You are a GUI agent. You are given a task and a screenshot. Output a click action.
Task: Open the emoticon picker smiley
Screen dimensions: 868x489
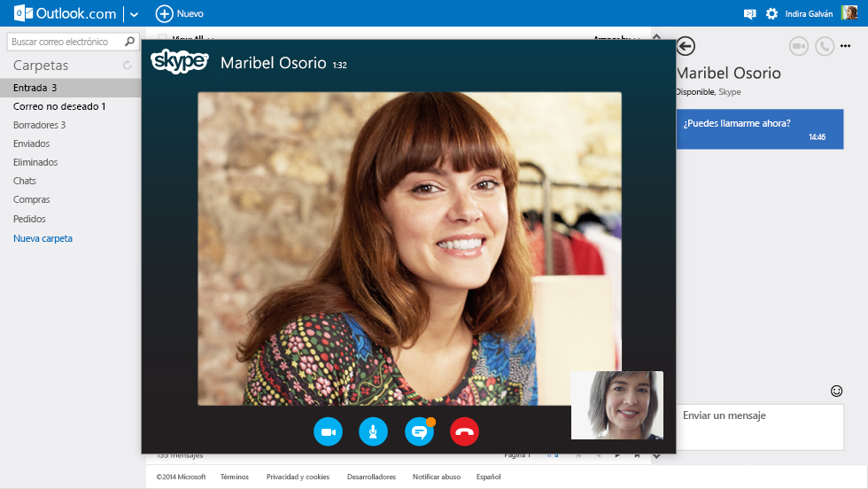835,391
